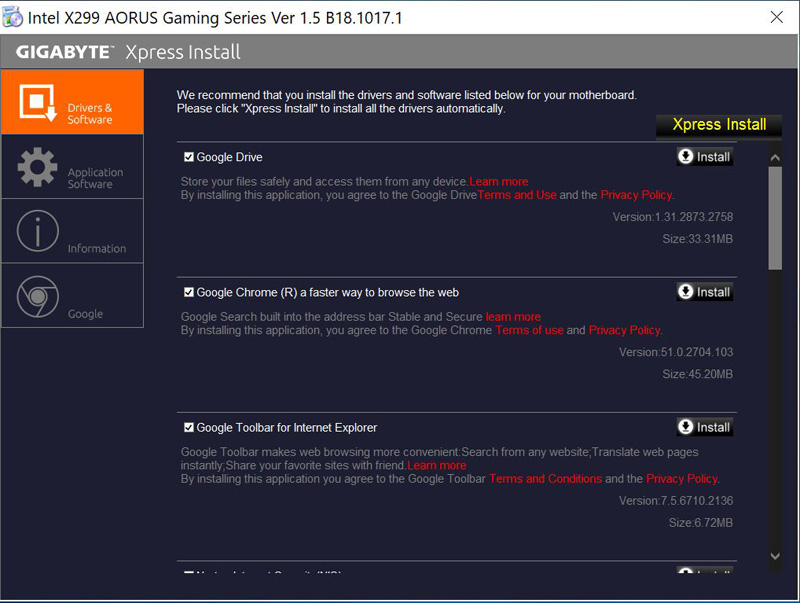
Task: Click the app icon in the title bar
Action: pyautogui.click(x=12, y=17)
